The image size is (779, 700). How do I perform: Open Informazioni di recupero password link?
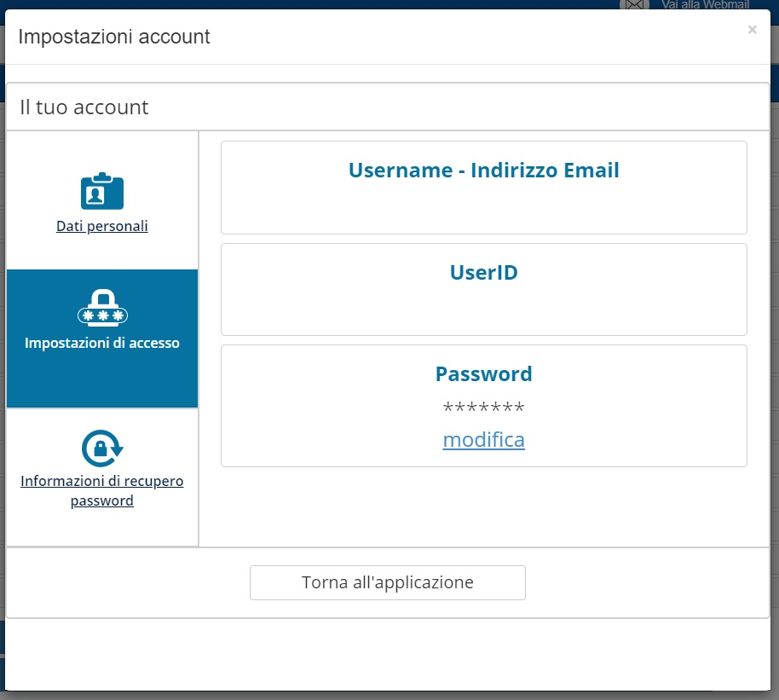click(102, 491)
